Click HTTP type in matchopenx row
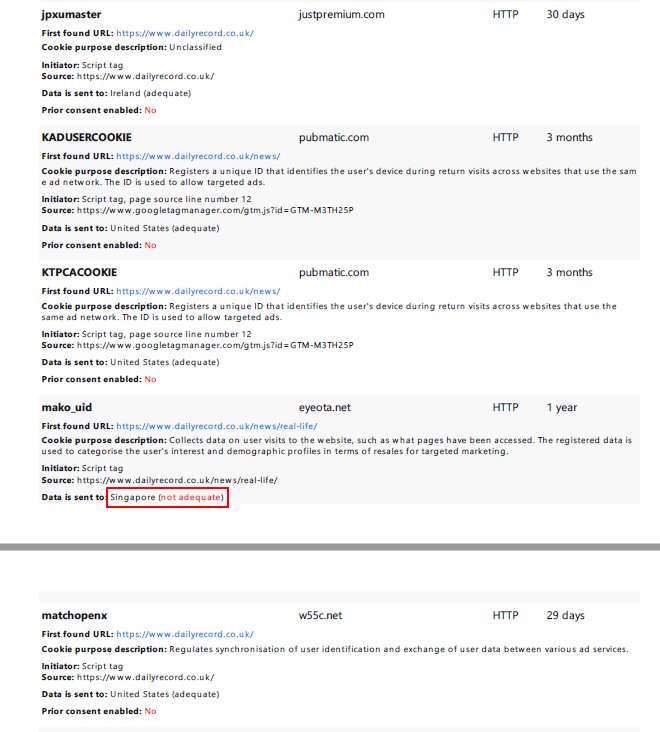 (x=506, y=615)
